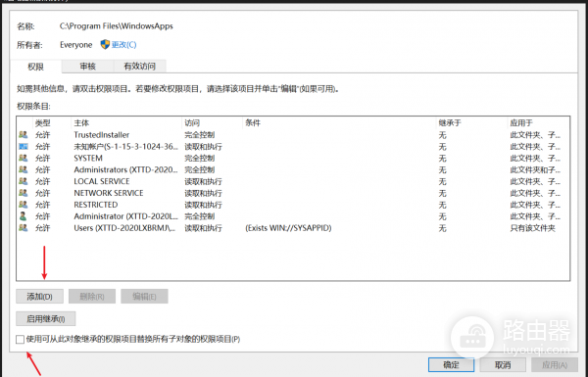This screenshot has width=588, height=377.
Task: Open the 审核 tab
Action: pos(88,66)
